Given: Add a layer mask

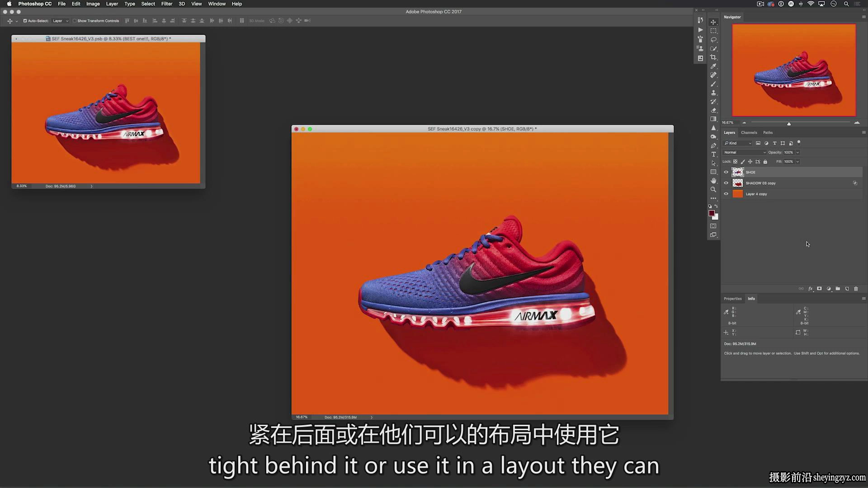Looking at the screenshot, I should pos(819,289).
